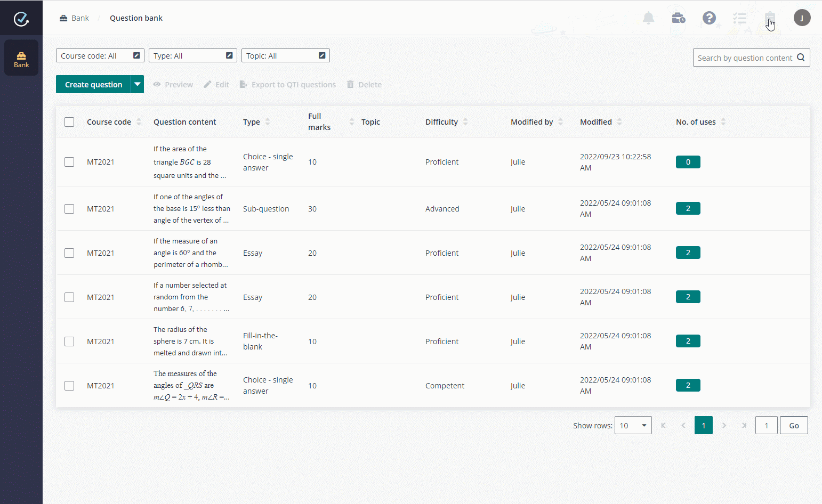Open Bank in the left sidebar

pyautogui.click(x=21, y=58)
